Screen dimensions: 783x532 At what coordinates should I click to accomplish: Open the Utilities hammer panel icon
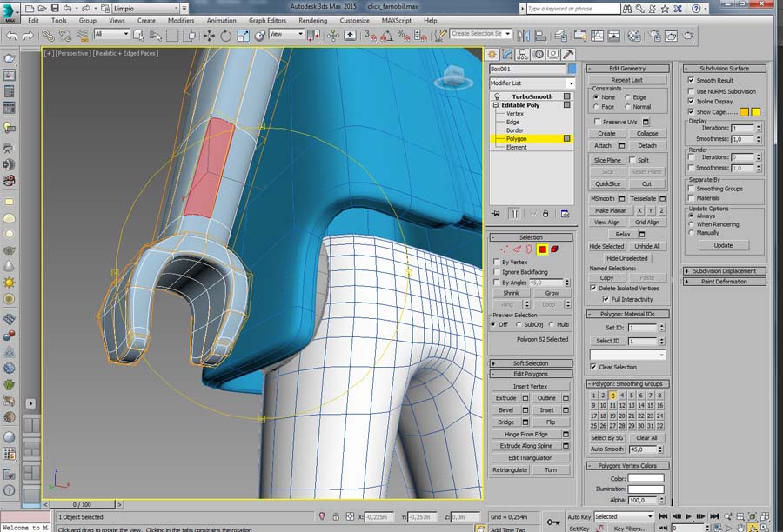click(x=567, y=54)
